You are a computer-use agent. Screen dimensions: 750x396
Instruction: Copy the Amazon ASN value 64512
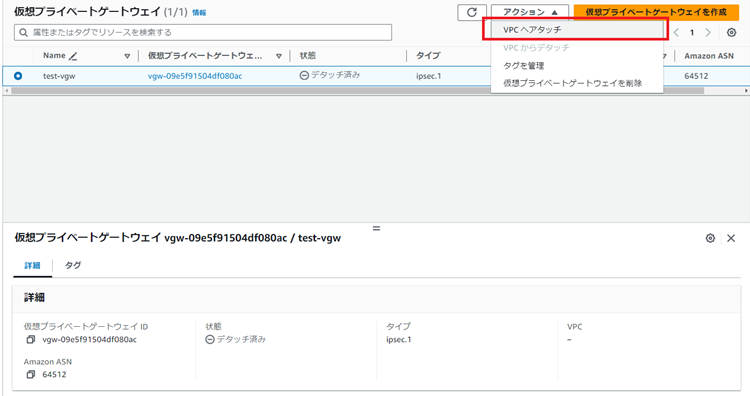pos(31,374)
